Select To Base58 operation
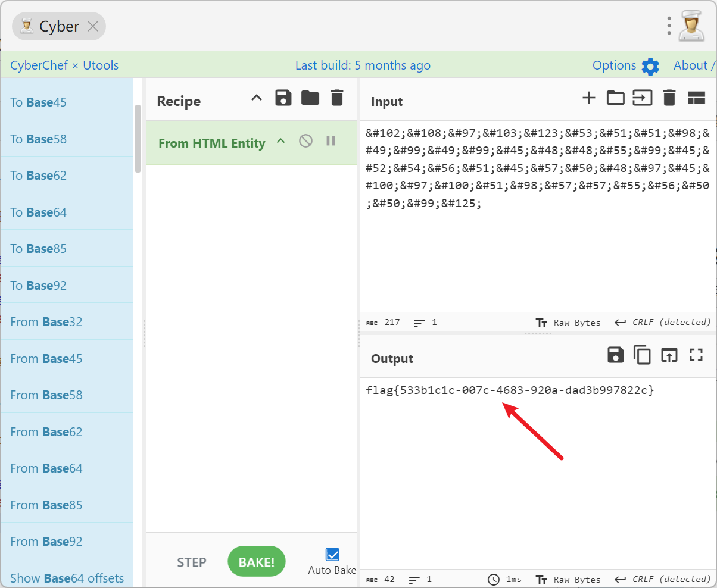 pyautogui.click(x=67, y=139)
